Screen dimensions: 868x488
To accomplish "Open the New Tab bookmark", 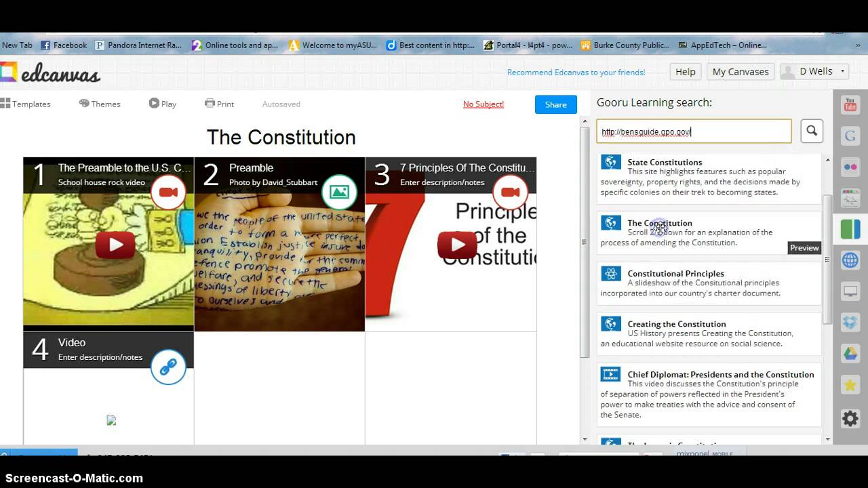I will (17, 45).
